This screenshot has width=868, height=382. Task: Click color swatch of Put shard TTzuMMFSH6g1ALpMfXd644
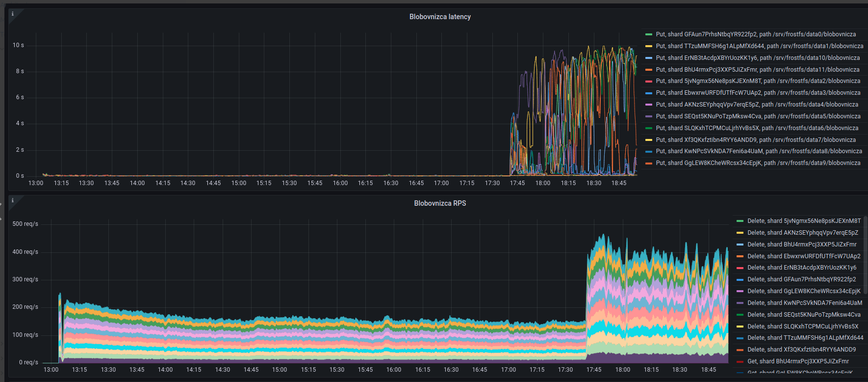[x=649, y=46]
